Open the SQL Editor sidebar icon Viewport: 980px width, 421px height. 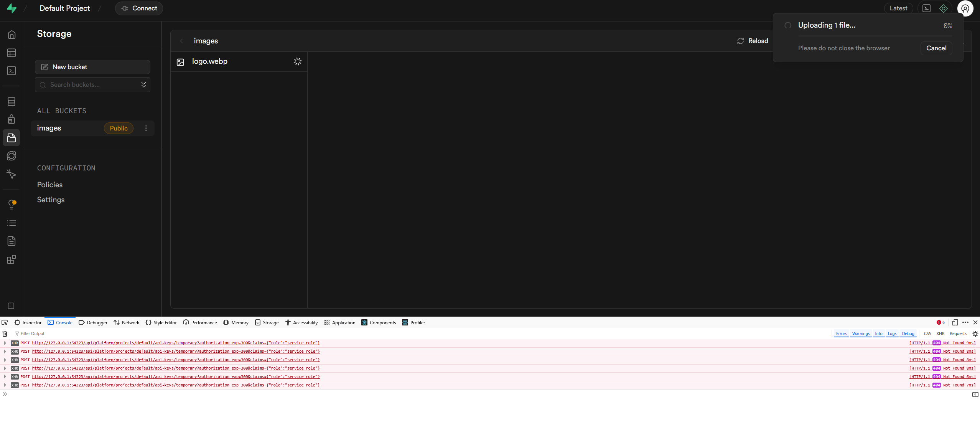(x=12, y=71)
